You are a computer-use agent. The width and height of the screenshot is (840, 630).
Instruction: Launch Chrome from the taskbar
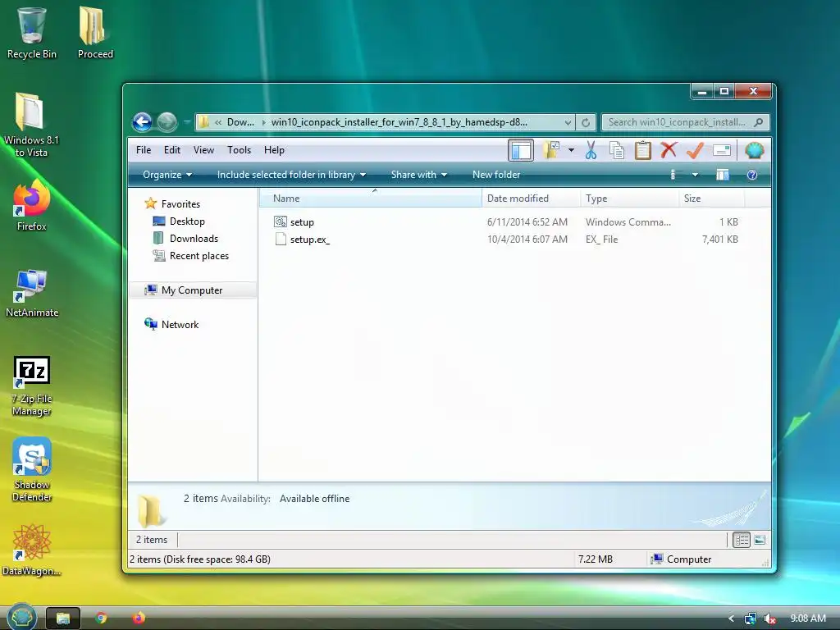pyautogui.click(x=101, y=619)
